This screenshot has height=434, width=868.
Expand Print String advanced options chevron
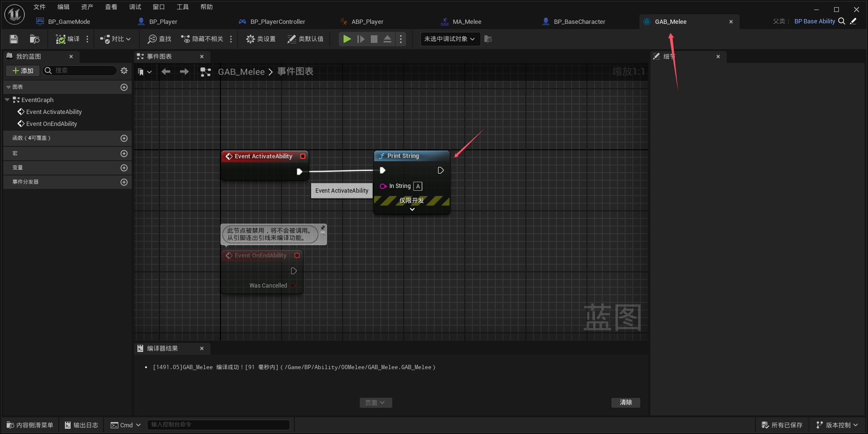412,209
